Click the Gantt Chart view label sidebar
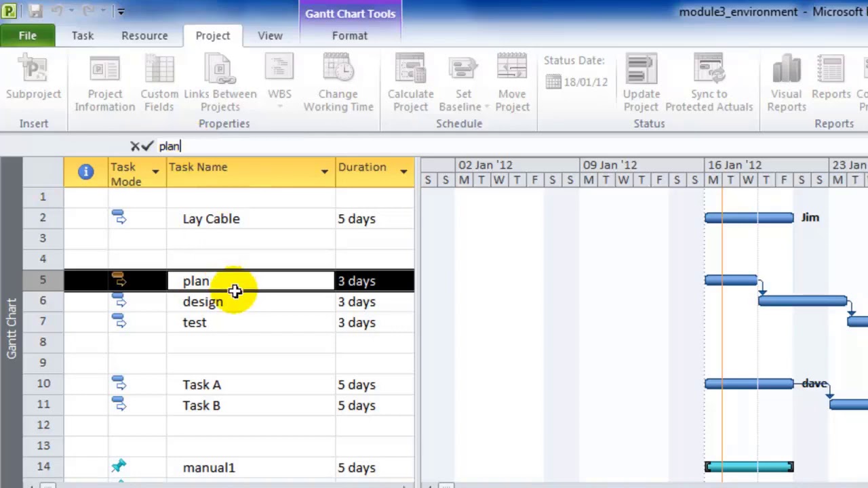 (x=11, y=328)
